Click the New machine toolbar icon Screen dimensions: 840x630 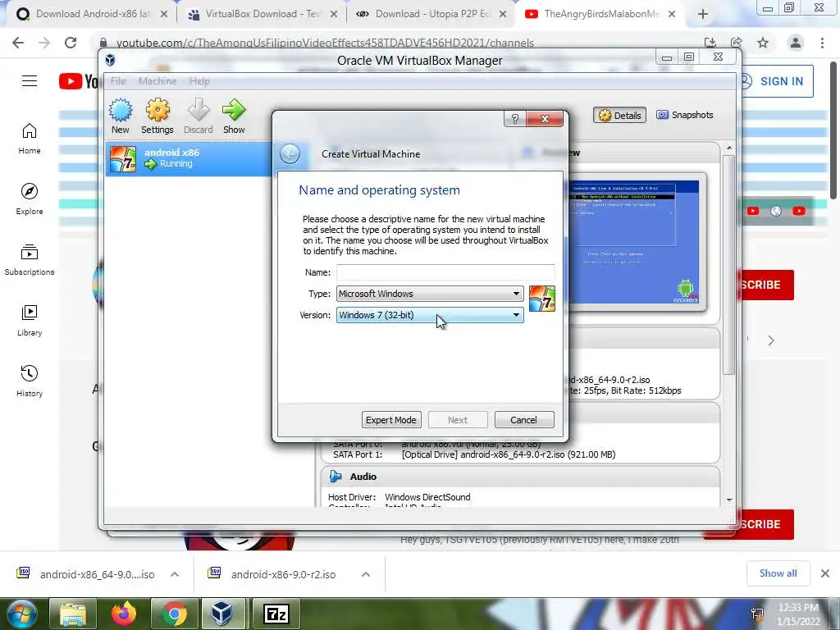pyautogui.click(x=120, y=116)
